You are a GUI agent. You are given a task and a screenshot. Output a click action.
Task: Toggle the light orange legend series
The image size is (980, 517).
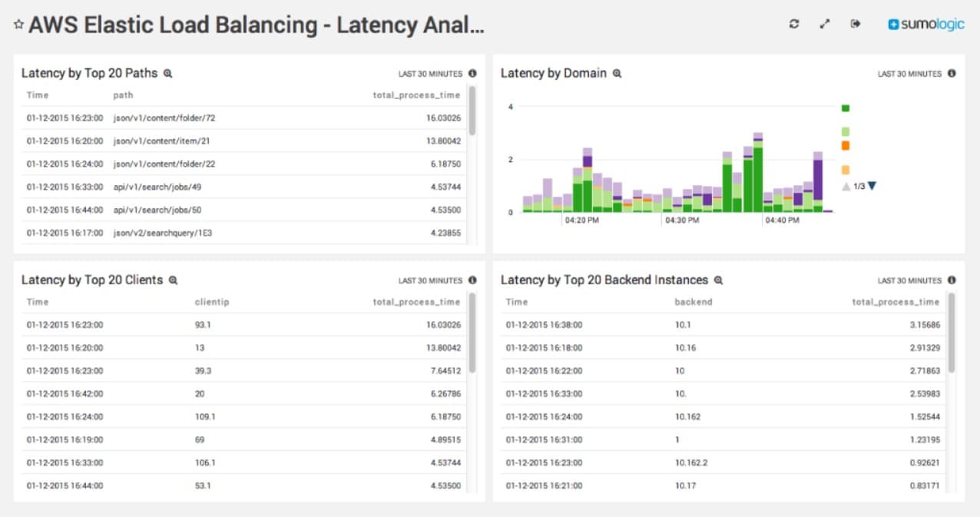click(846, 170)
